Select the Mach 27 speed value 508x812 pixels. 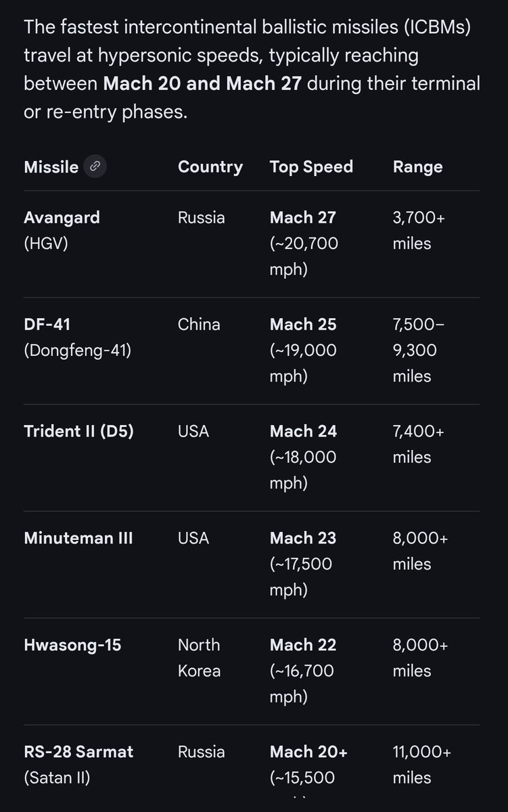click(302, 217)
